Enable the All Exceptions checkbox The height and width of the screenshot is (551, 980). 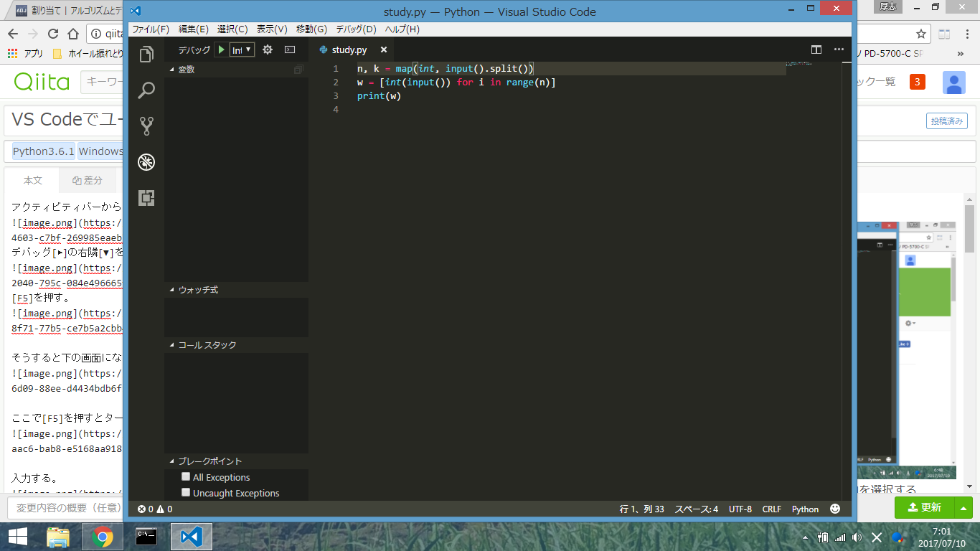(x=186, y=476)
